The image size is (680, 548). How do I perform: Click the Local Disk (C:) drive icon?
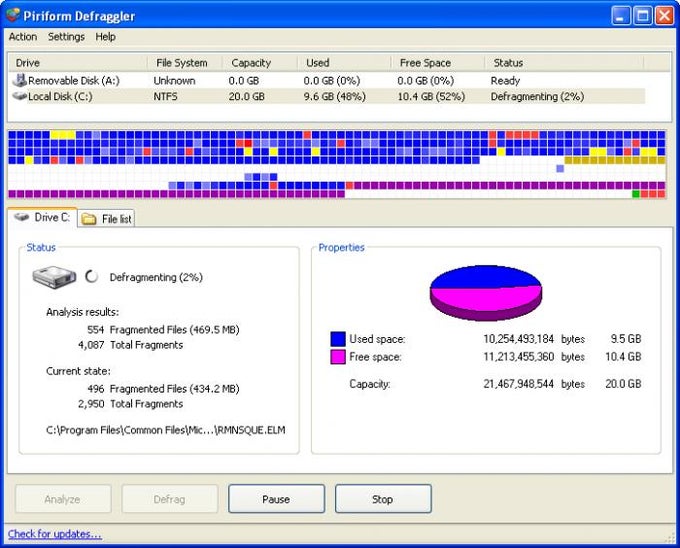click(x=20, y=96)
